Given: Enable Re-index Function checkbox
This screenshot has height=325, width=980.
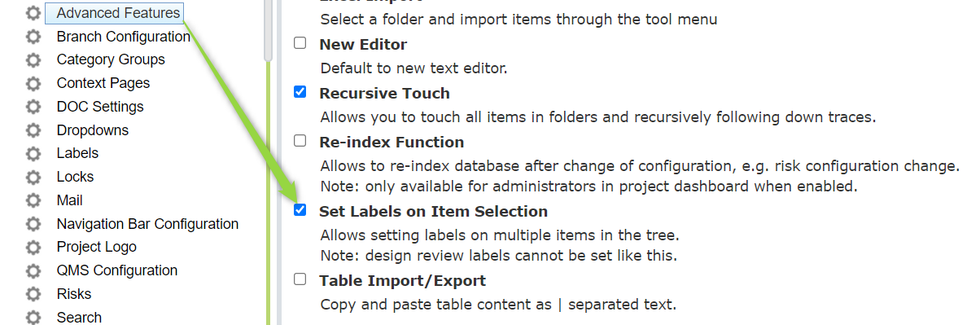Looking at the screenshot, I should [300, 141].
